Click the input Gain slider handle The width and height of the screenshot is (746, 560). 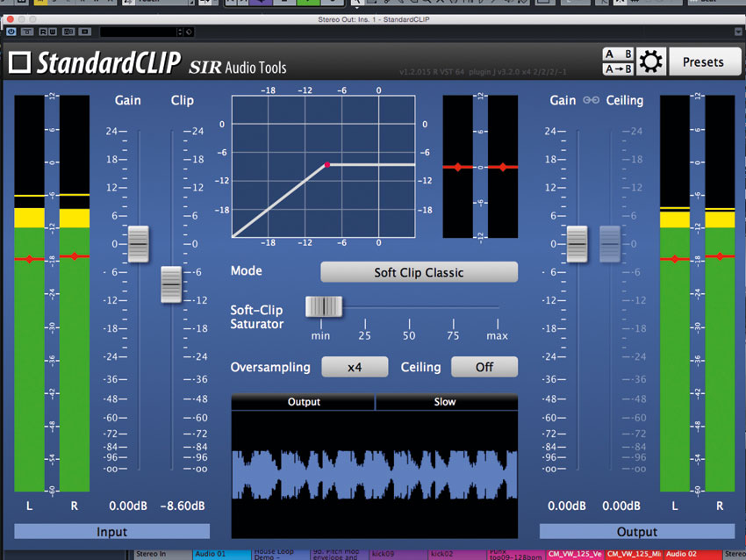pyautogui.click(x=139, y=244)
